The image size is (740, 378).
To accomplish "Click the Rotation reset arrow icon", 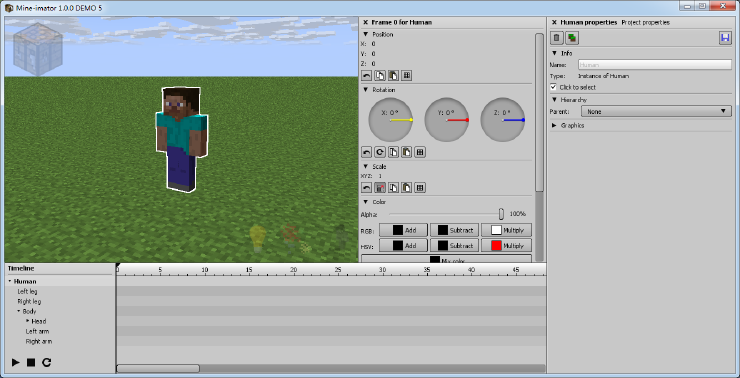I will [366, 152].
